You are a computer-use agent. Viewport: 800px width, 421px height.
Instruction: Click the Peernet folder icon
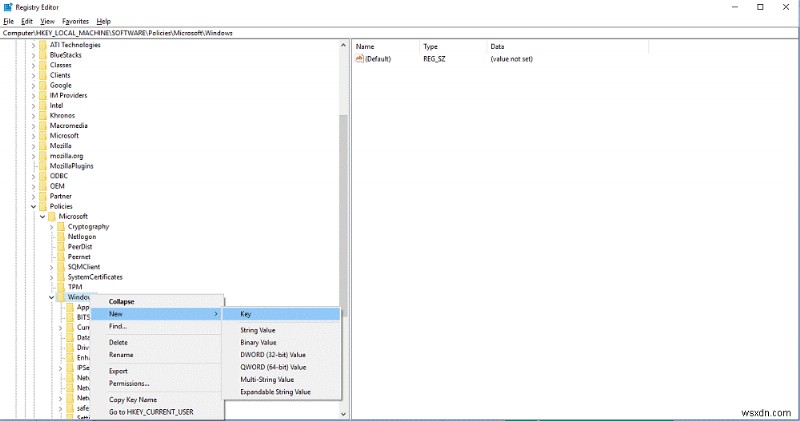point(61,257)
